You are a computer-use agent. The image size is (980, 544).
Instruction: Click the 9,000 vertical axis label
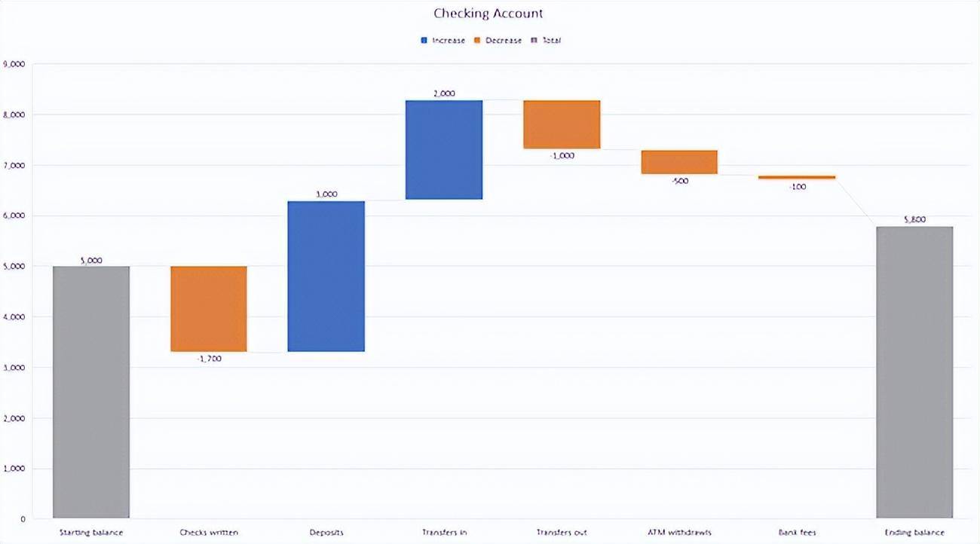pos(14,64)
